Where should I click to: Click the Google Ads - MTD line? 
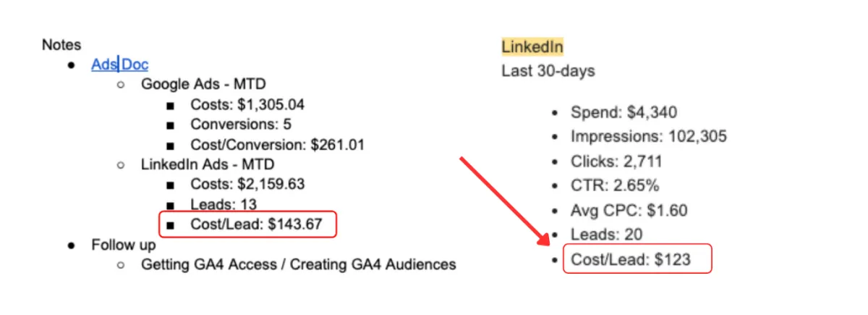(203, 84)
